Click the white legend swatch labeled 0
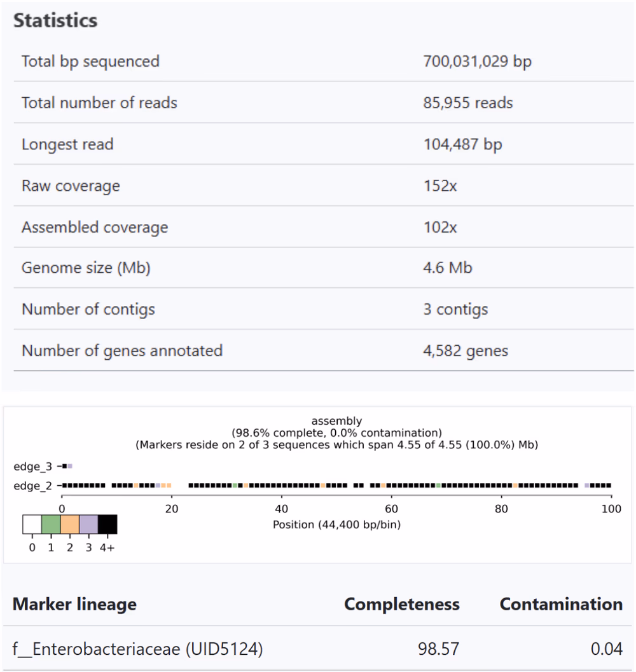The image size is (636, 672). 32,525
